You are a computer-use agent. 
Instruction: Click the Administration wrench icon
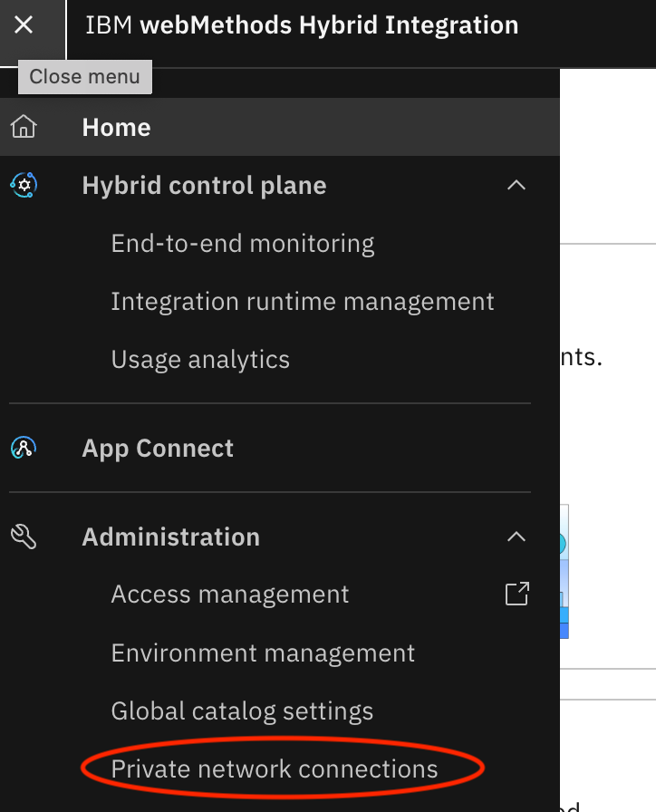[24, 536]
